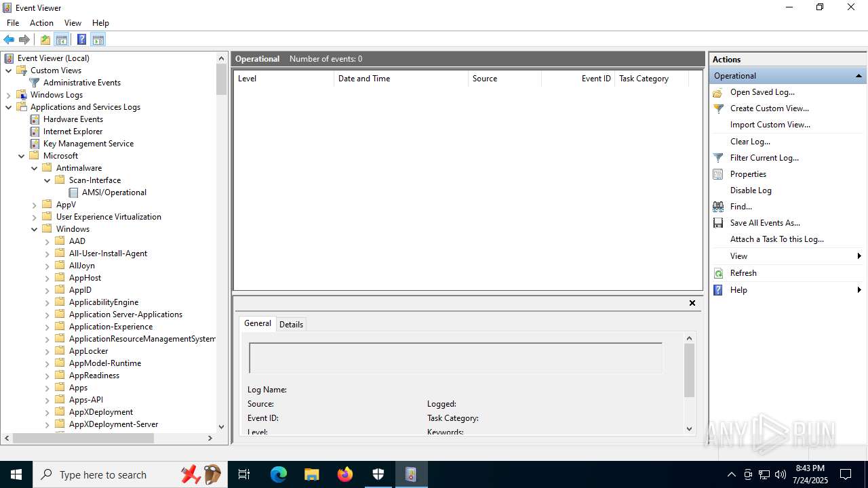Click the Filter Current Log funnel icon

[x=718, y=158]
